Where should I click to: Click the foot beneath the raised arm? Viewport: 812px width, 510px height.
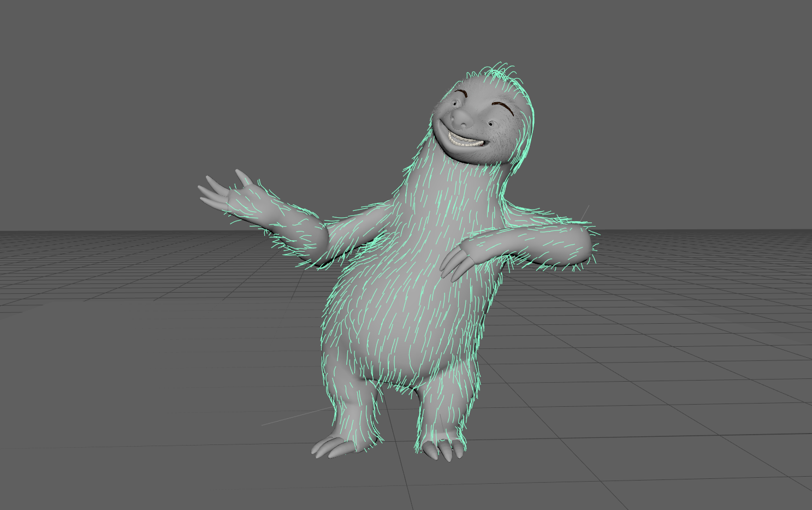(x=336, y=445)
